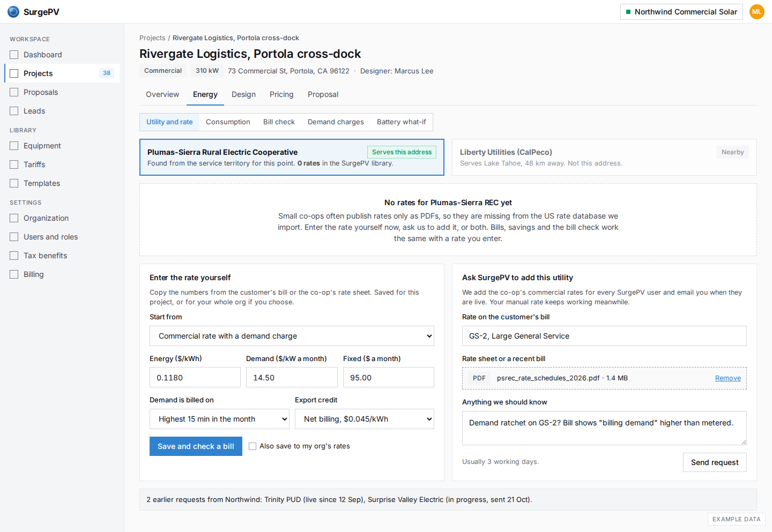772x532 pixels.
Task: Click the "38" count badge beside Projects
Action: 107,73
